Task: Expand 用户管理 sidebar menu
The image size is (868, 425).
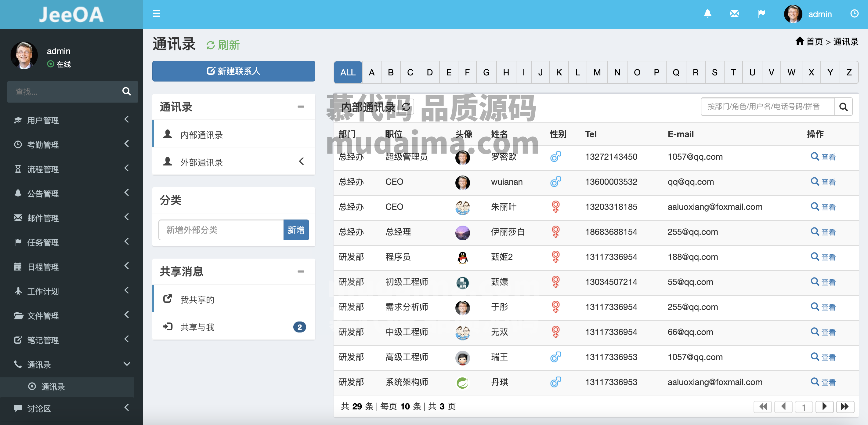Action: 71,120
